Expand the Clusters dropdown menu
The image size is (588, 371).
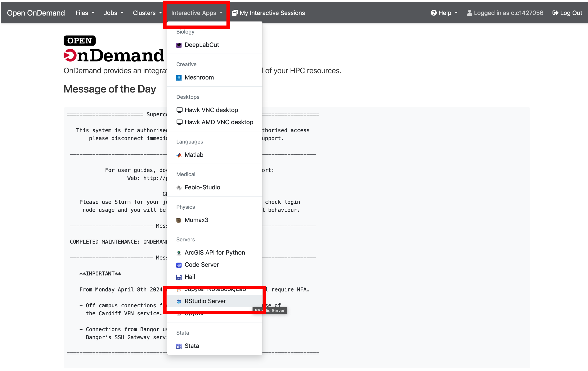click(x=148, y=13)
